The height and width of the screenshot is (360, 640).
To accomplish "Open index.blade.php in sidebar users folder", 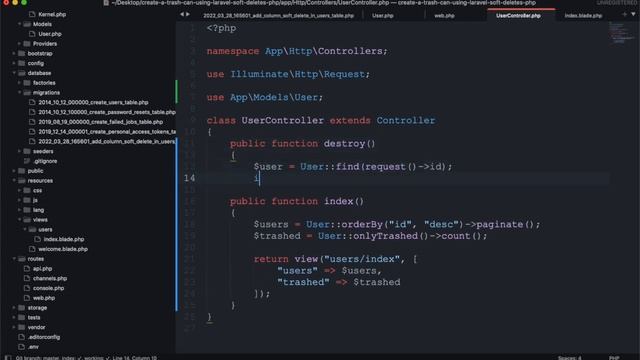I will point(64,239).
